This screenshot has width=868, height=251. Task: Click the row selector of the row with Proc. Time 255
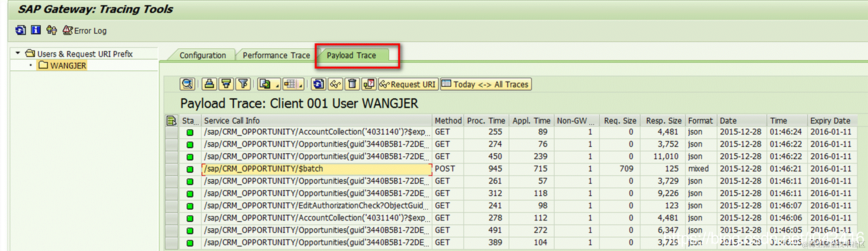click(x=172, y=132)
